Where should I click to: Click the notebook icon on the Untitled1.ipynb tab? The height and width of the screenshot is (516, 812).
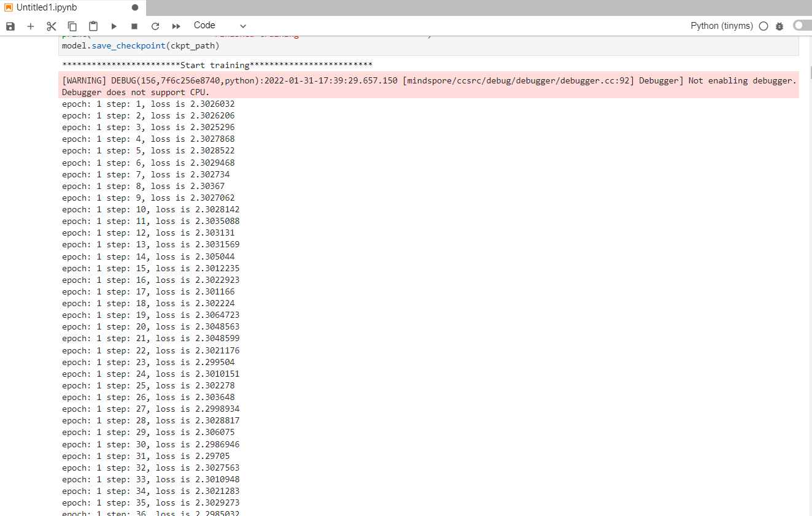(9, 8)
